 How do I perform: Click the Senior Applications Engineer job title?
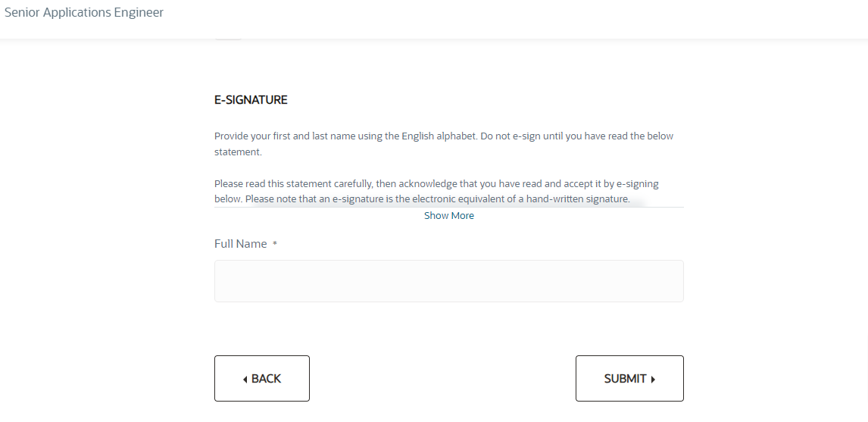coord(84,12)
